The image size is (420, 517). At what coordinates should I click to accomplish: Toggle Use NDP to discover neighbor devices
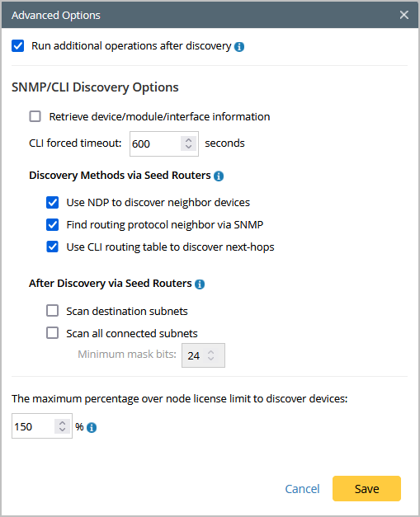(53, 203)
